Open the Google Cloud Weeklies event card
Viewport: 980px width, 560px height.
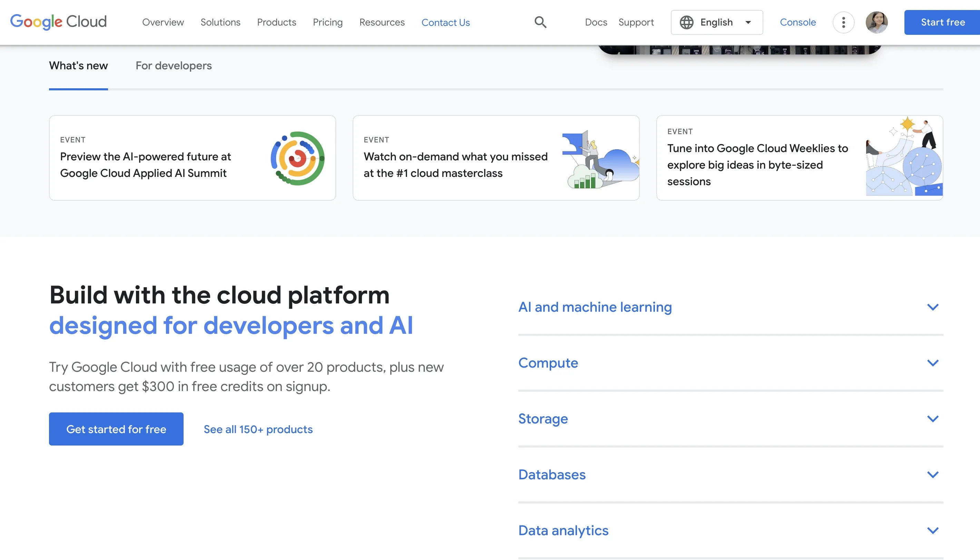tap(800, 158)
